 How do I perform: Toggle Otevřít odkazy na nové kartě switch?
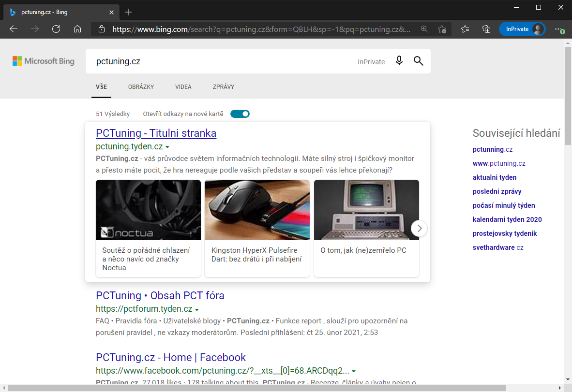tap(240, 114)
